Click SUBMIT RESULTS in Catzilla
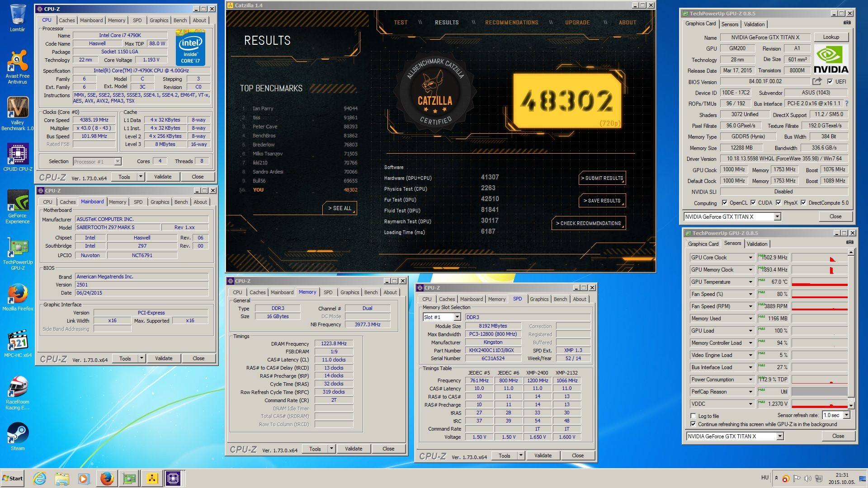The width and height of the screenshot is (868, 488). click(x=603, y=178)
